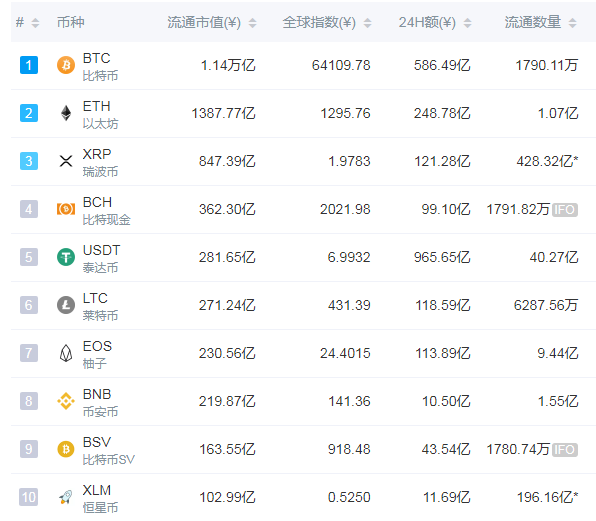Click the Bitcoin BTC coin icon
This screenshot has width=596, height=521.
[66, 65]
